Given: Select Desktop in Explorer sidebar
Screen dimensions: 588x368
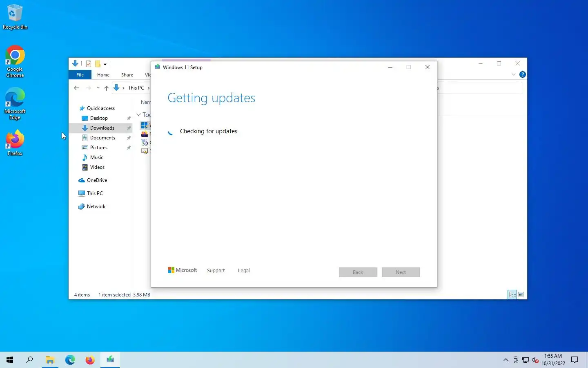Looking at the screenshot, I should (x=99, y=118).
